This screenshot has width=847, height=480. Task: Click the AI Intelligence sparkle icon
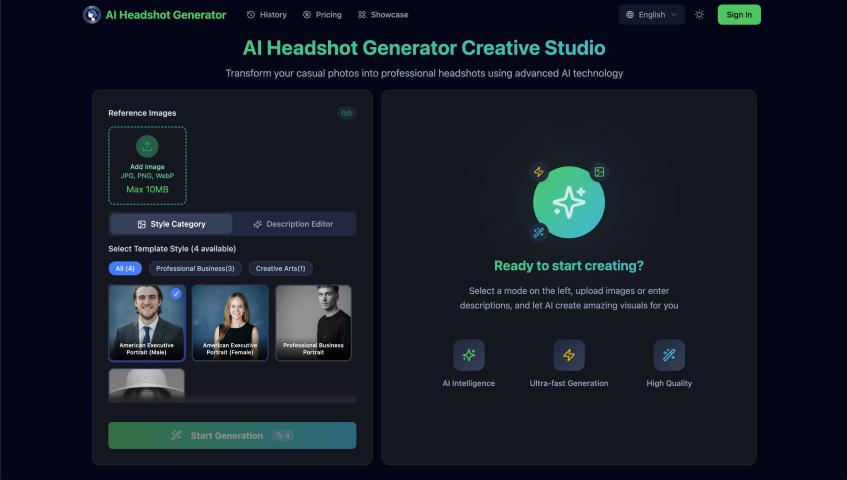[468, 355]
